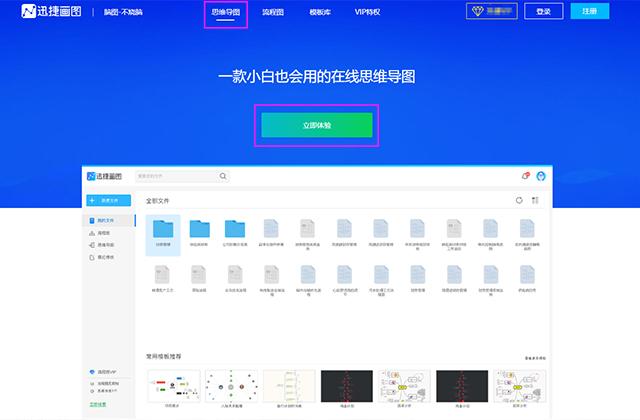Open the red notification icon in preview
The height and width of the screenshot is (420, 640).
pyautogui.click(x=526, y=176)
